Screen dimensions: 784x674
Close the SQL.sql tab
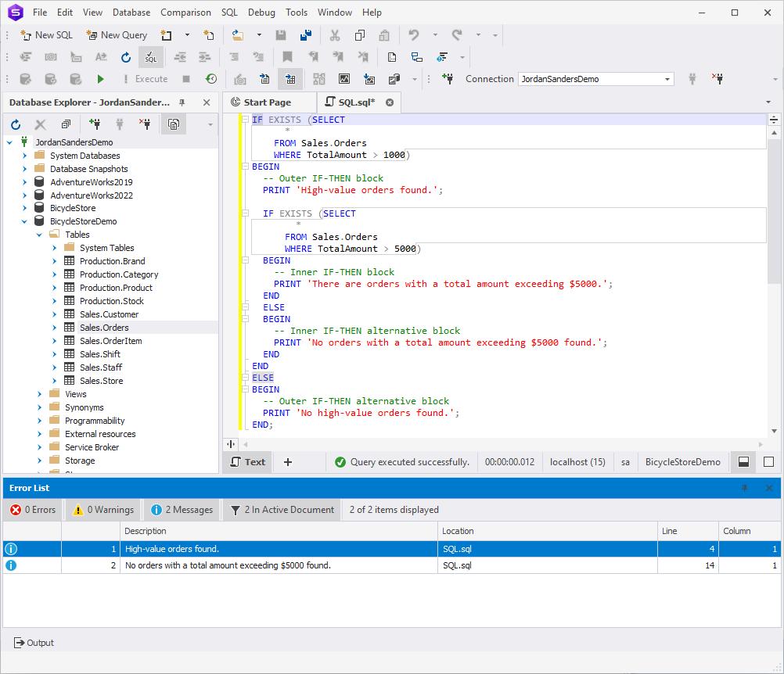(390, 102)
